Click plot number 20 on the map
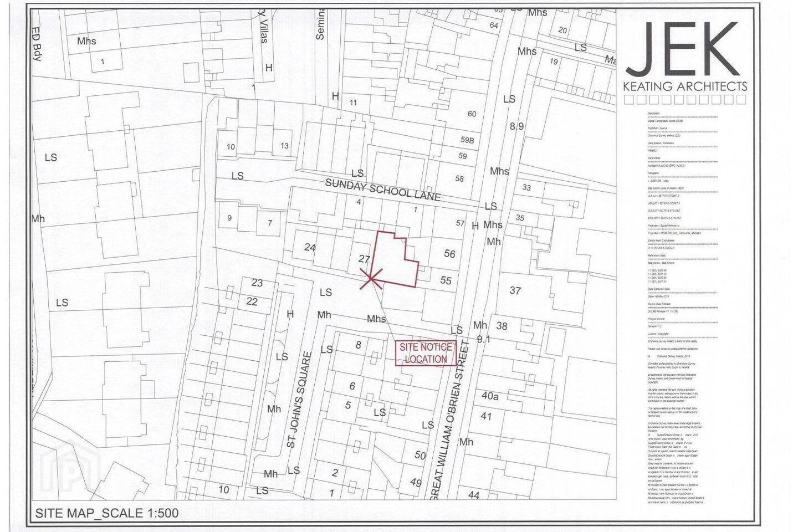 click(562, 30)
